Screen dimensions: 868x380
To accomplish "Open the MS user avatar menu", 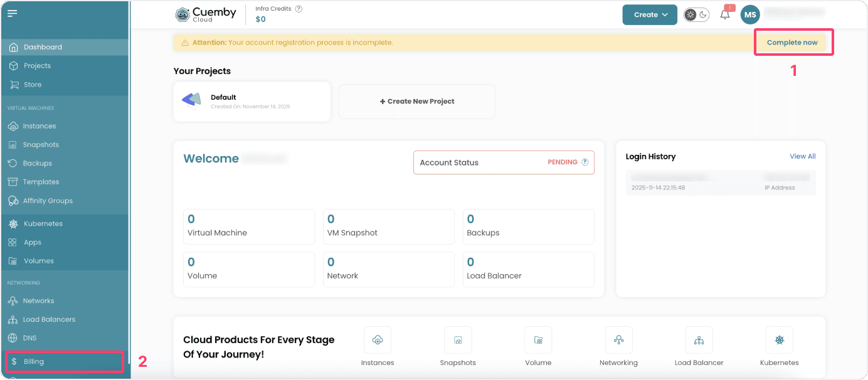I will [x=750, y=15].
